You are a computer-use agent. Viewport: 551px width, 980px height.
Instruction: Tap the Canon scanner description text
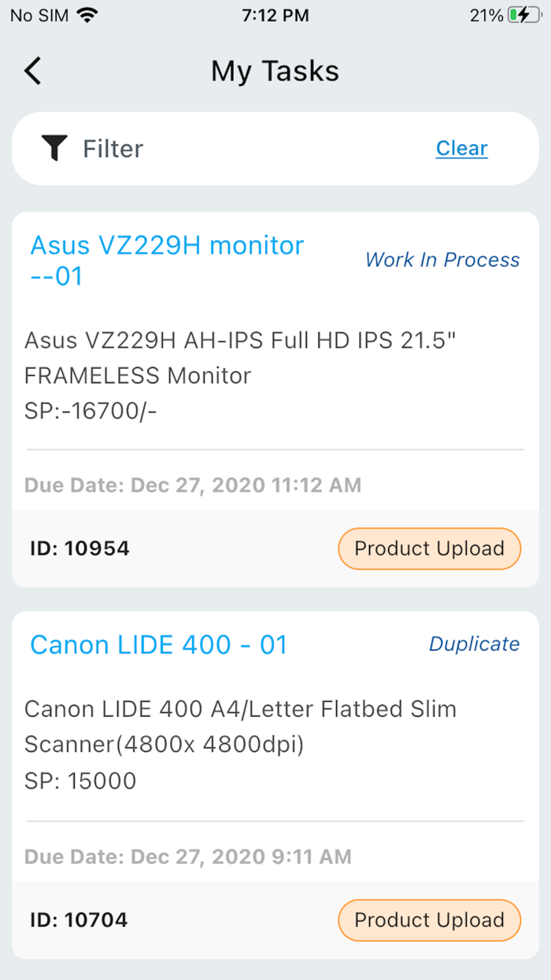[240, 744]
